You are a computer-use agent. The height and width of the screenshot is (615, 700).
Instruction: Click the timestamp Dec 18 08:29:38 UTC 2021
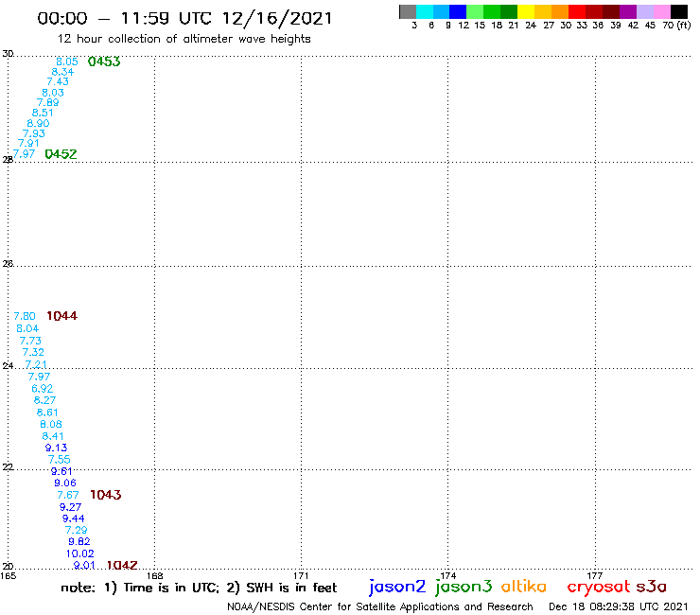click(x=619, y=606)
